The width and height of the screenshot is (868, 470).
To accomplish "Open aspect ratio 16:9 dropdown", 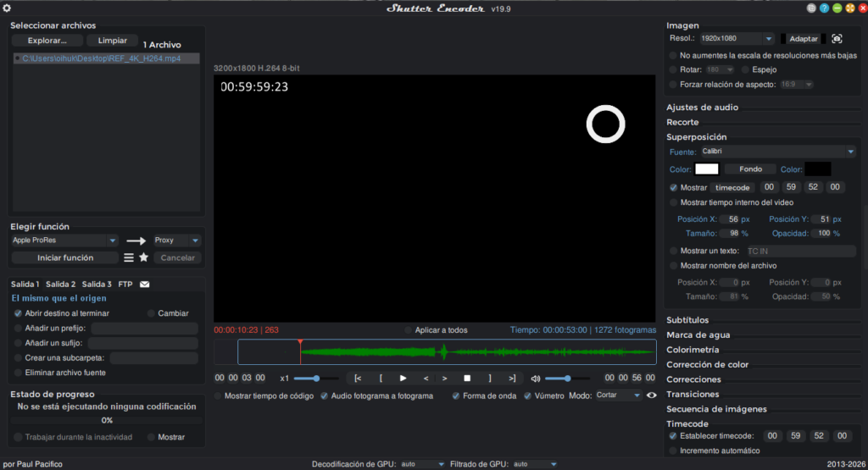I will (797, 85).
